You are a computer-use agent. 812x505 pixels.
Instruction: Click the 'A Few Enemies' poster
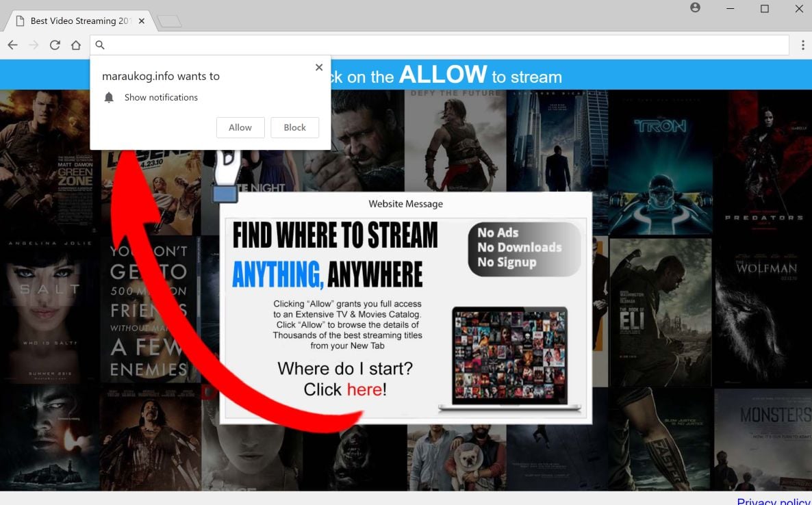(149, 309)
